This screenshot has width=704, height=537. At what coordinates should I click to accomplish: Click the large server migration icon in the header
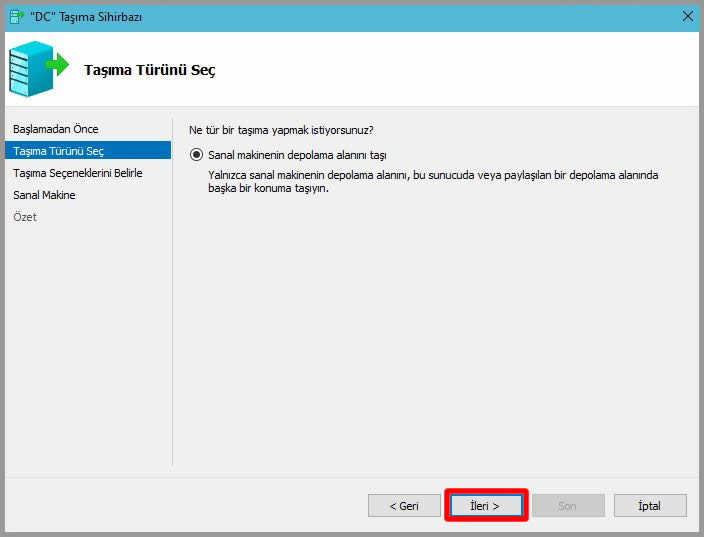(34, 69)
